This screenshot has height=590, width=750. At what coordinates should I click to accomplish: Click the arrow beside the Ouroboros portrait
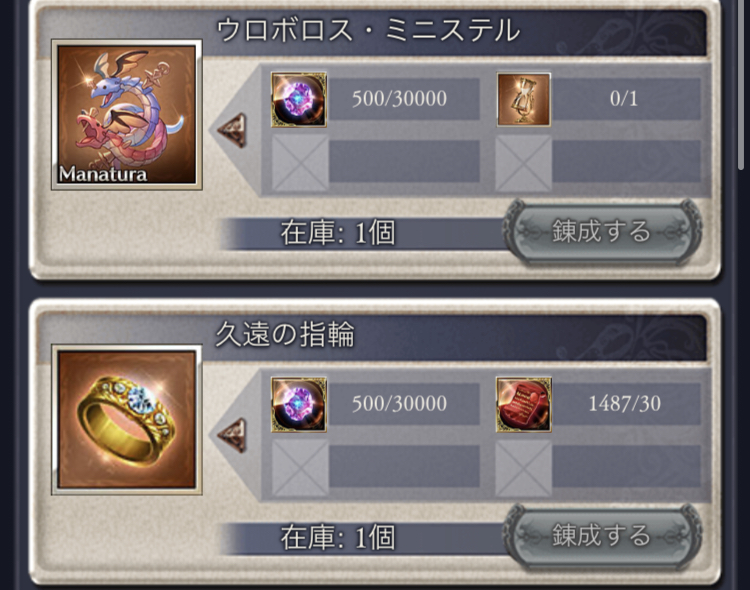(232, 130)
